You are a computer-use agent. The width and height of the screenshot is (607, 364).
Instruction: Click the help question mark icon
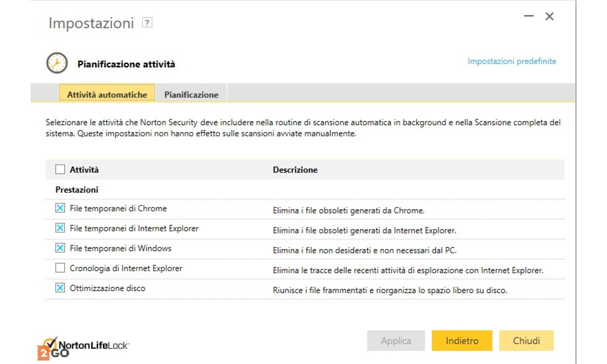click(x=147, y=23)
